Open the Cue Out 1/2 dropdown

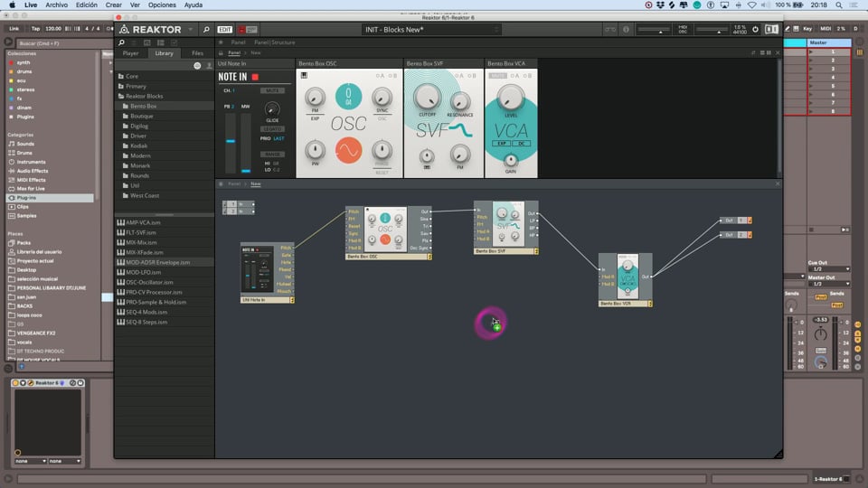829,269
